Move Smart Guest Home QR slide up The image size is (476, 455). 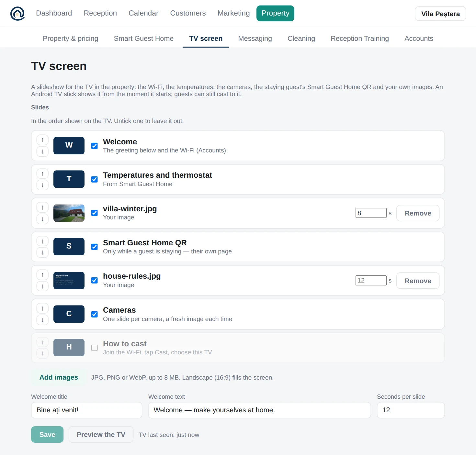tap(42, 241)
